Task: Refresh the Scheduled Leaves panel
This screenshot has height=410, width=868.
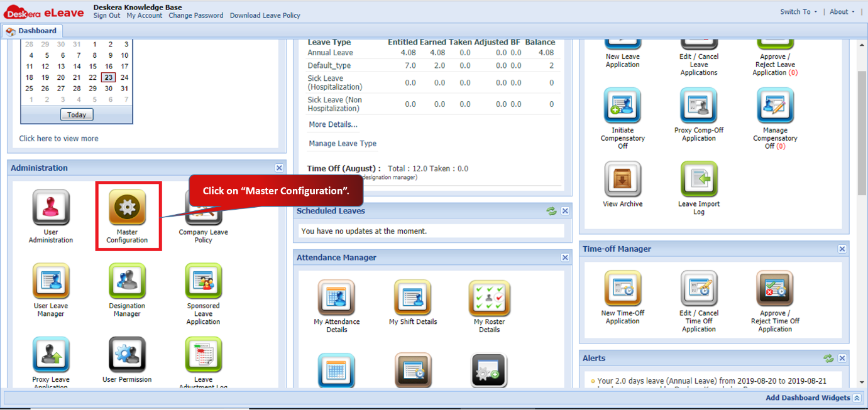Action: click(551, 211)
